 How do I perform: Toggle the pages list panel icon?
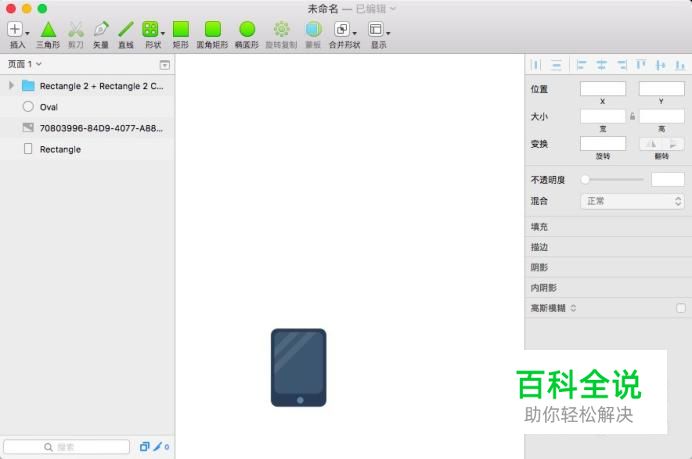pyautogui.click(x=165, y=65)
